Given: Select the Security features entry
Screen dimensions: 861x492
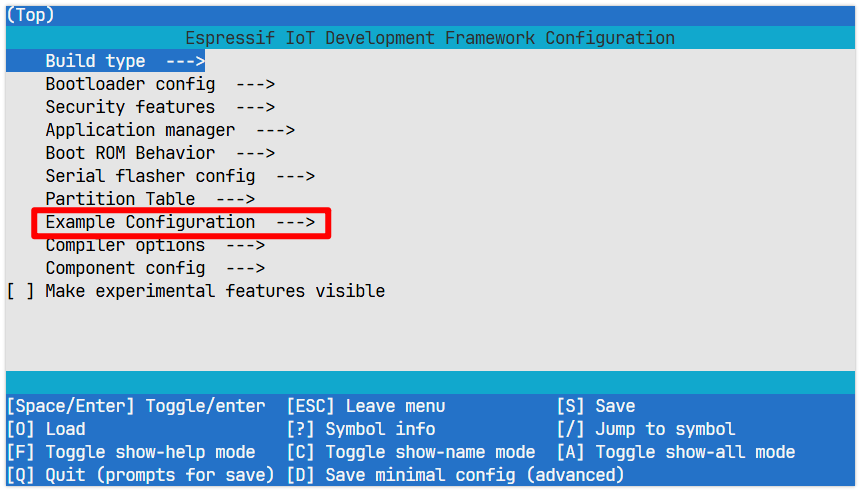Looking at the screenshot, I should point(130,107).
